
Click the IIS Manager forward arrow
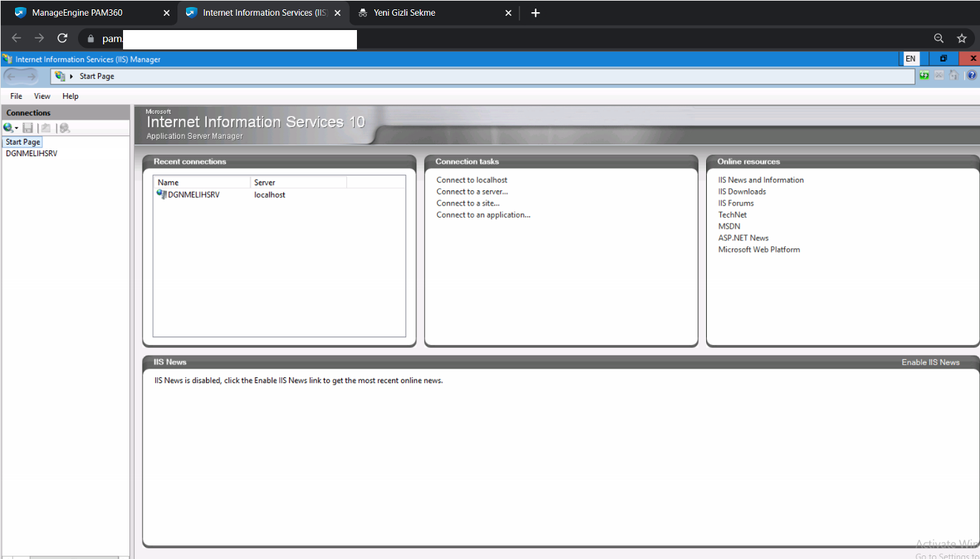coord(31,76)
